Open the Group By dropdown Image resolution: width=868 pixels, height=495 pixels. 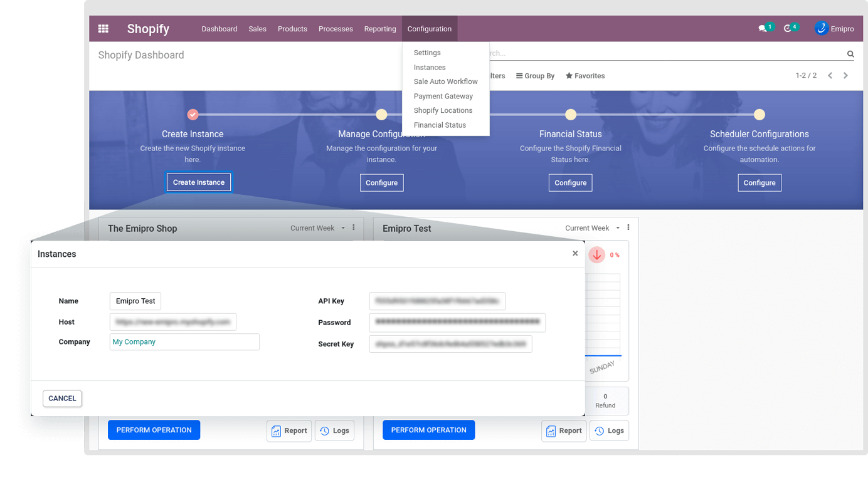535,76
